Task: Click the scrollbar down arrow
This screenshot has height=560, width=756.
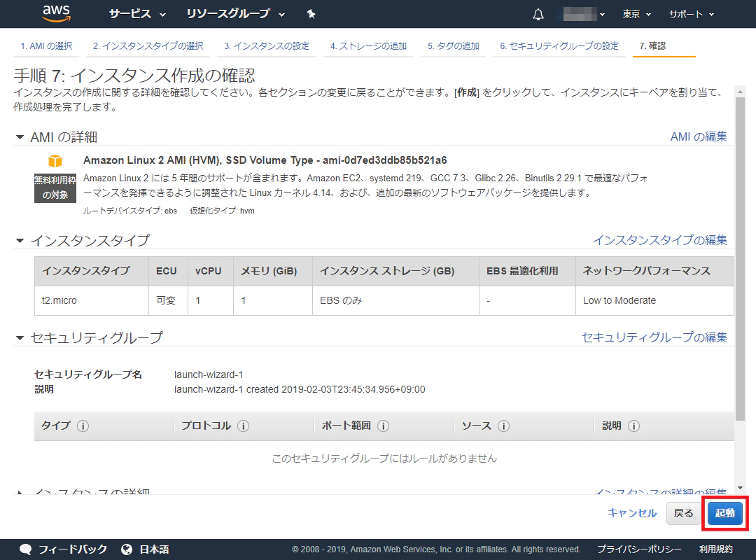Action: coord(740,488)
